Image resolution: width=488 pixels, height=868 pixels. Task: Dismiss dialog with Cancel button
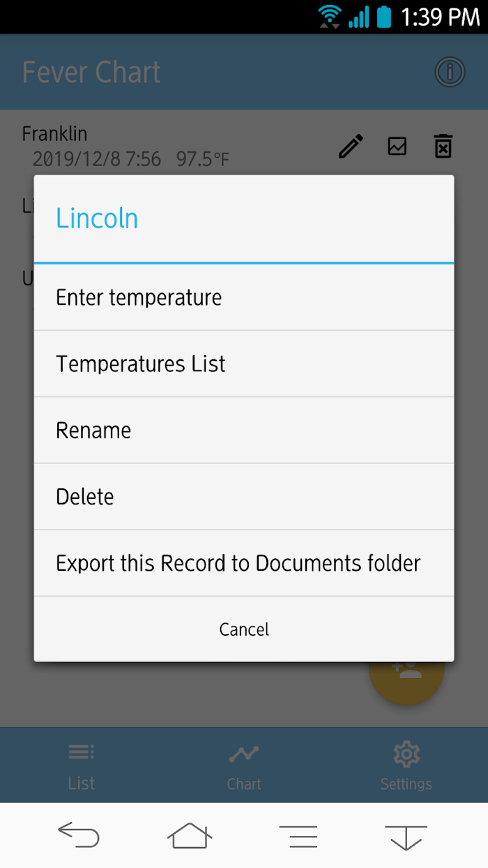(x=244, y=629)
